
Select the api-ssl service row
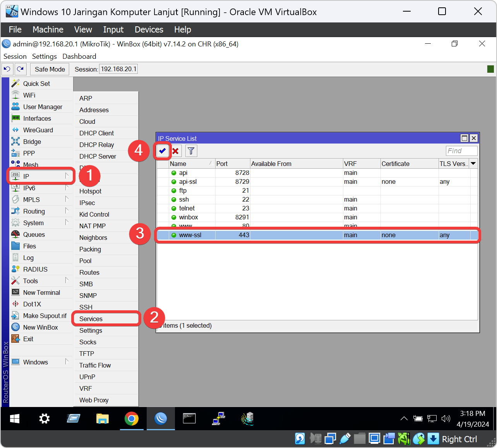coord(317,182)
